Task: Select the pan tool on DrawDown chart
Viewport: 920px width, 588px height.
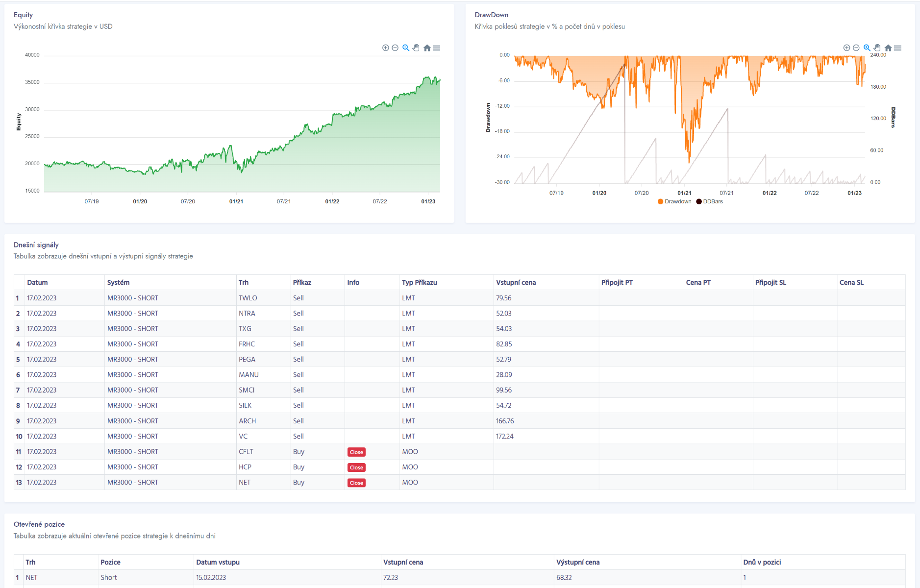Action: [877, 48]
